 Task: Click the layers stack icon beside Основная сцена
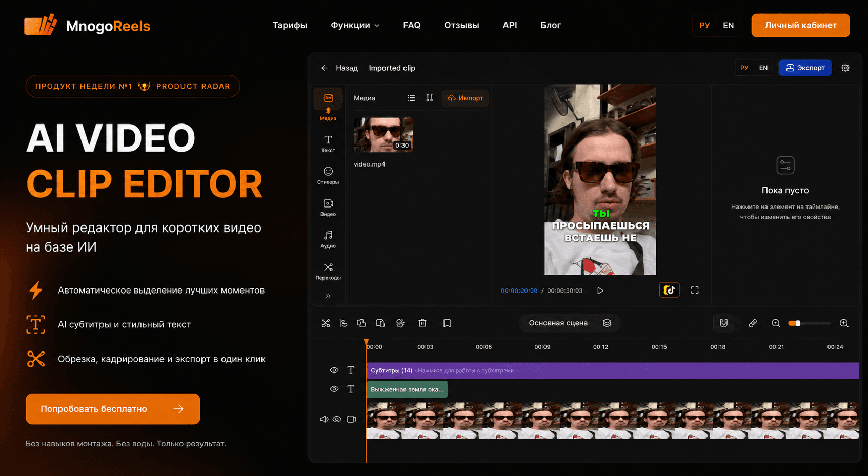pos(607,323)
